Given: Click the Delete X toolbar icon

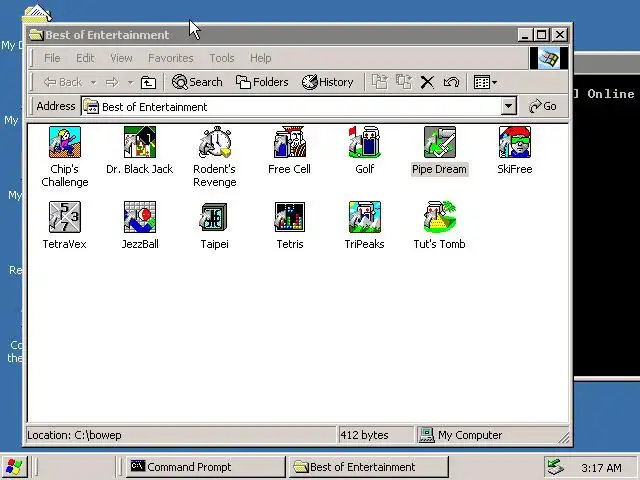Looking at the screenshot, I should tap(427, 82).
